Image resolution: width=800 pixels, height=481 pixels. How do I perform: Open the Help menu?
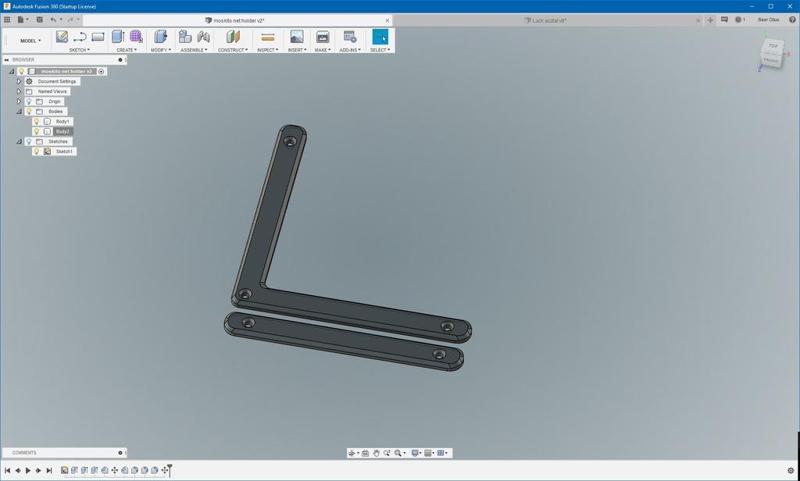[x=792, y=20]
